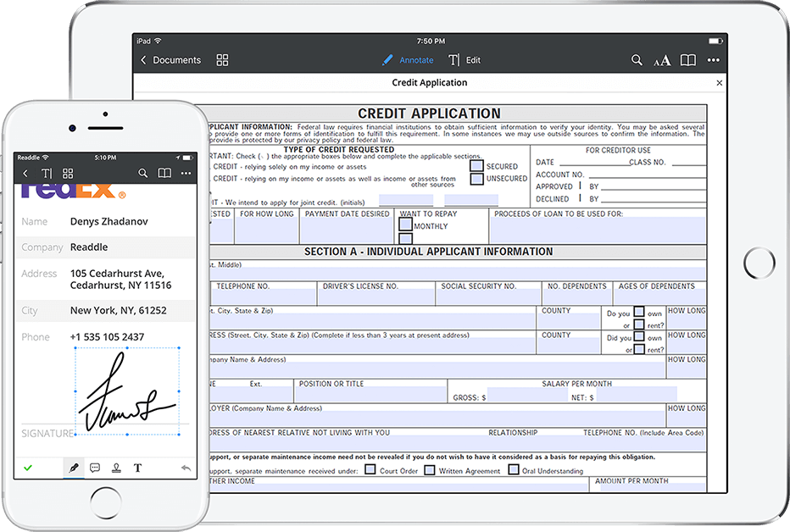Viewport: 790px width, 532px height.
Task: Check the UNSECURED box
Action: (x=476, y=179)
